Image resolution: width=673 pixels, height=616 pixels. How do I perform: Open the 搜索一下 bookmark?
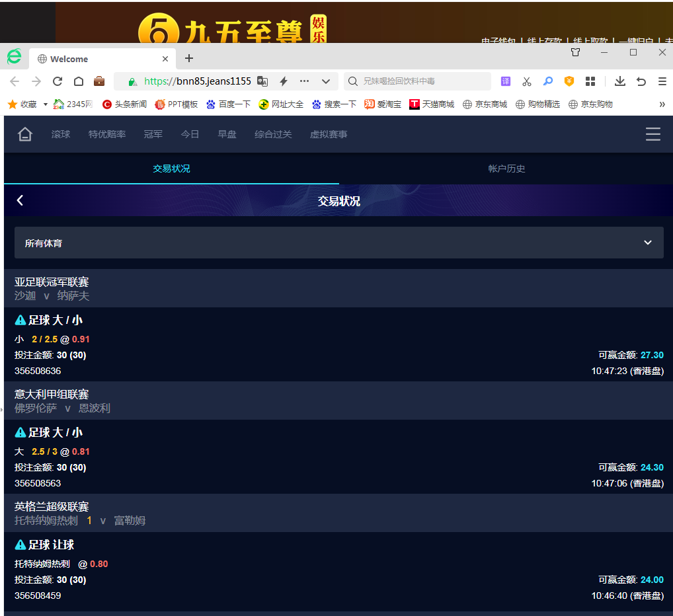point(334,104)
